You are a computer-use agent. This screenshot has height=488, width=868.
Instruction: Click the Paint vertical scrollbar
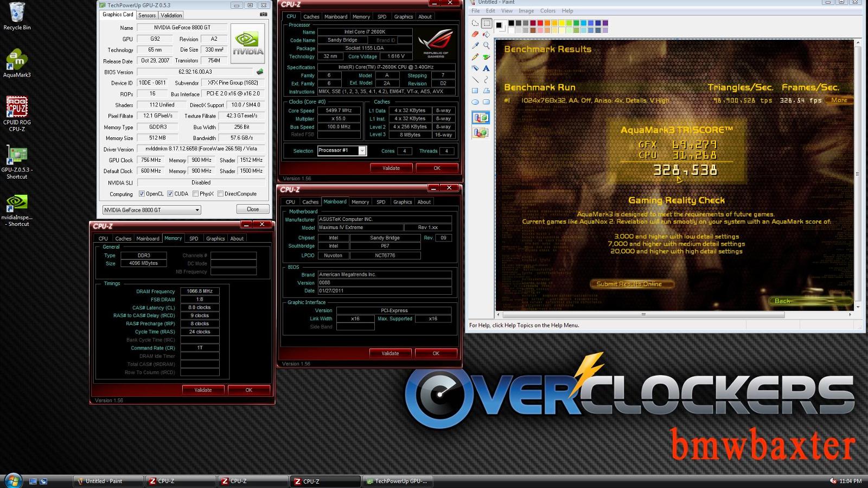coord(858,174)
